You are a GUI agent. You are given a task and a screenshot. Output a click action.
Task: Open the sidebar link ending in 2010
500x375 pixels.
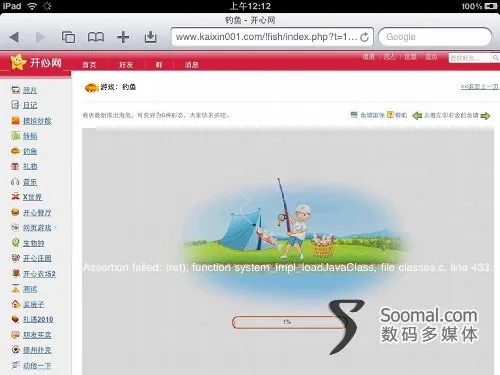tap(38, 320)
